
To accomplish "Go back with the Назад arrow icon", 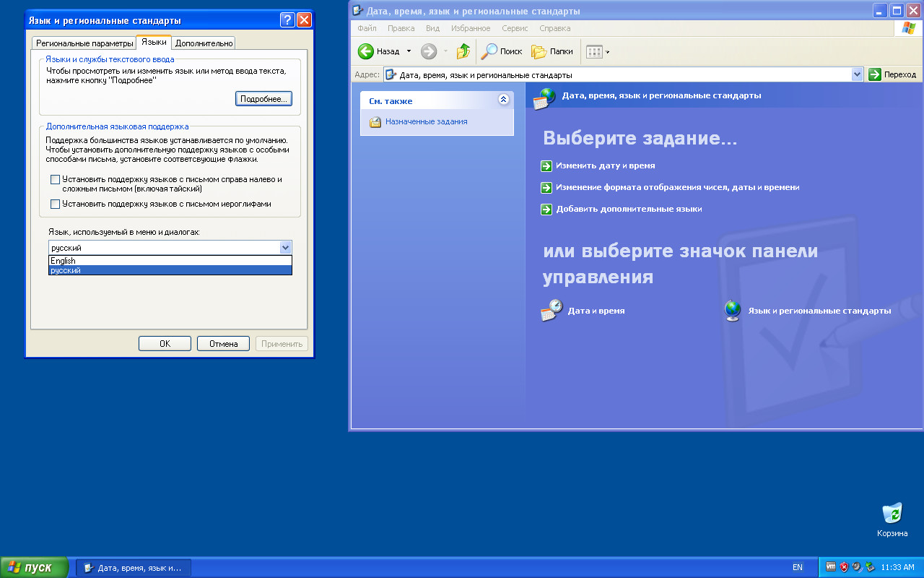I will tap(366, 51).
